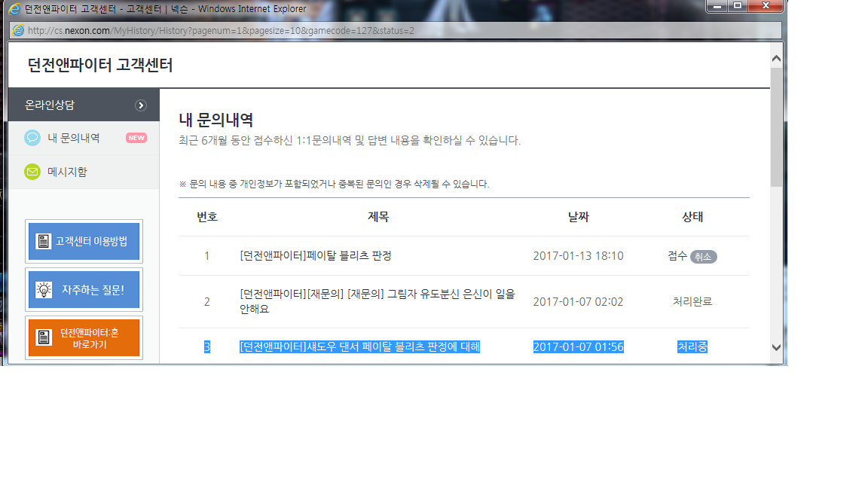The height and width of the screenshot is (488, 868).
Task: Click the 던전앤파이터:혼 바로가기 button
Action: coord(84,337)
